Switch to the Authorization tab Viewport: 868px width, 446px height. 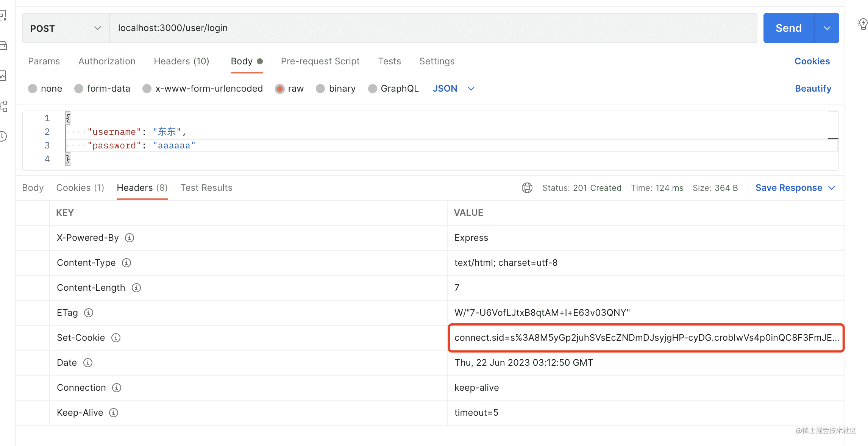(107, 61)
